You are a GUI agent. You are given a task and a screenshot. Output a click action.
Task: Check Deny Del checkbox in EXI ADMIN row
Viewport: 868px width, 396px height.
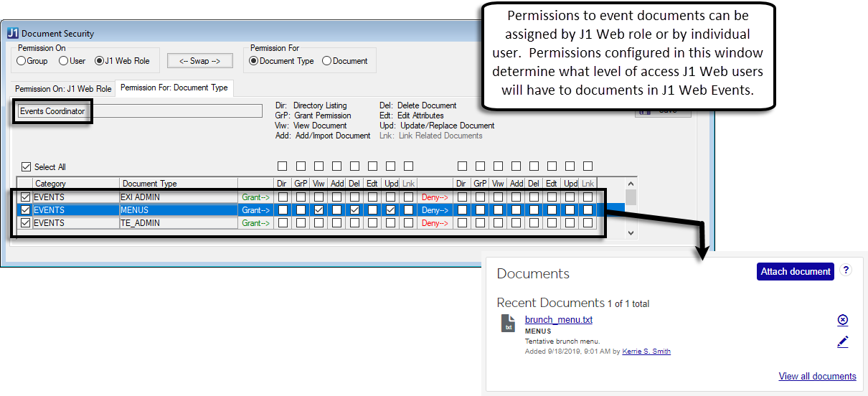point(534,197)
